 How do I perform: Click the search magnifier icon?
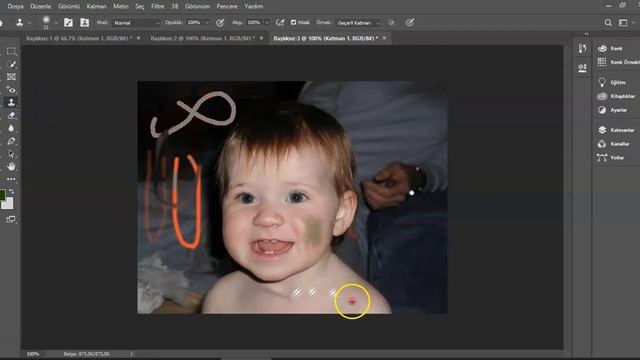[x=608, y=23]
